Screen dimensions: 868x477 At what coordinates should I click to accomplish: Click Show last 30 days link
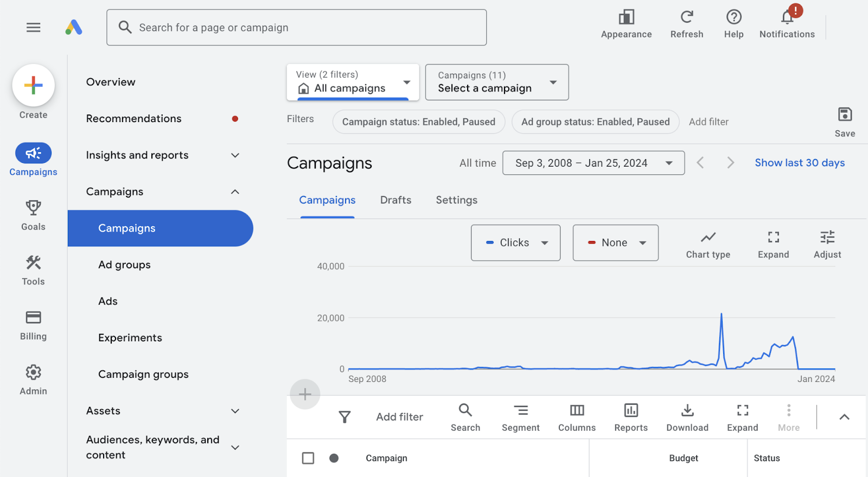click(x=799, y=163)
